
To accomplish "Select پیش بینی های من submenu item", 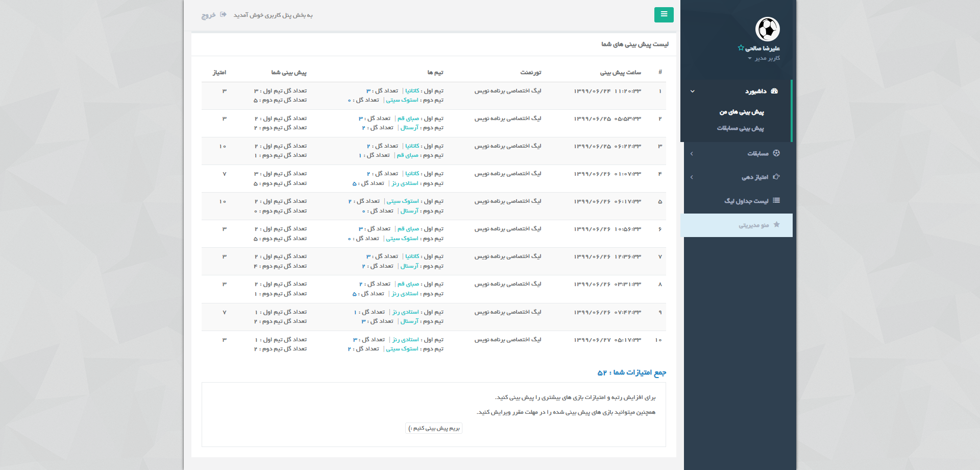I will coord(741,112).
